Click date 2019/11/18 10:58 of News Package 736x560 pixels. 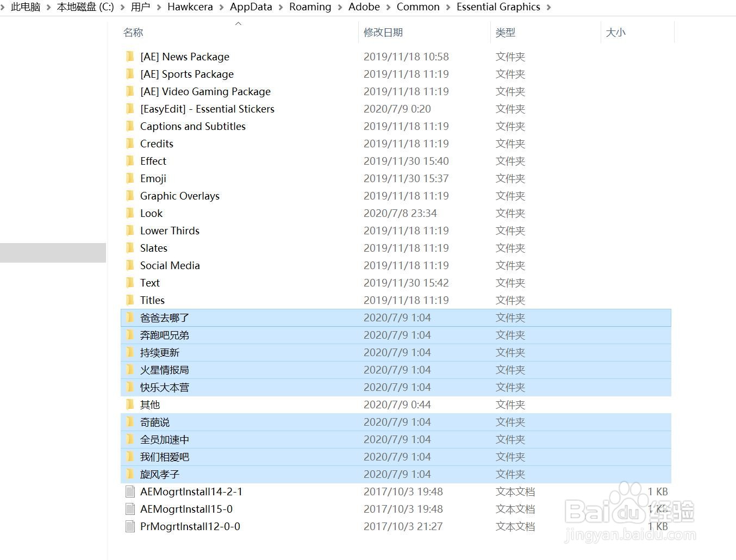coord(407,57)
